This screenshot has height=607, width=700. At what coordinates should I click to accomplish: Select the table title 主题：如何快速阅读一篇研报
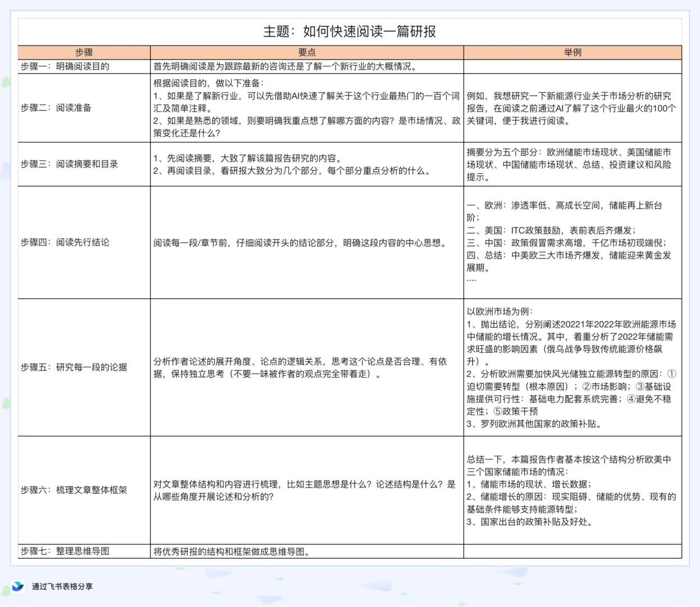point(350,31)
